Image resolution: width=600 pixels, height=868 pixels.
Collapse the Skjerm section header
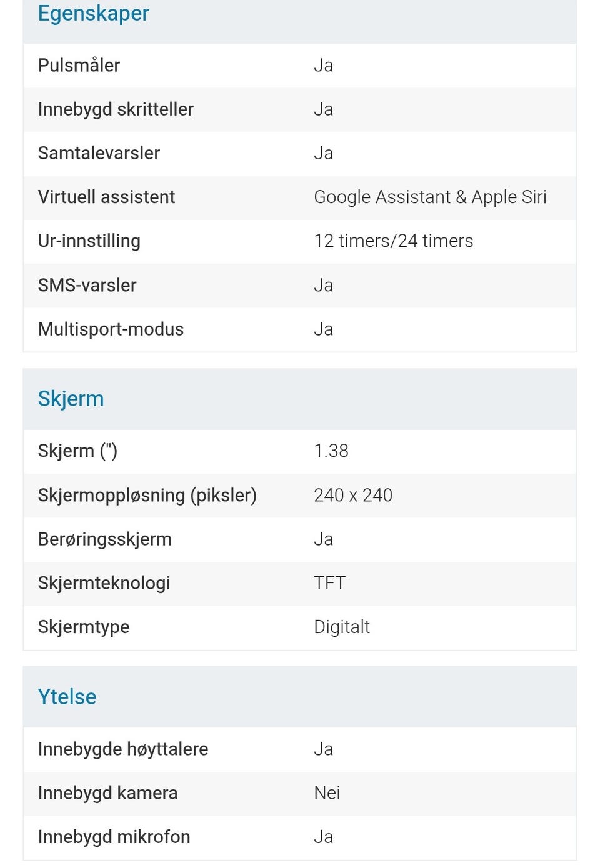click(71, 399)
